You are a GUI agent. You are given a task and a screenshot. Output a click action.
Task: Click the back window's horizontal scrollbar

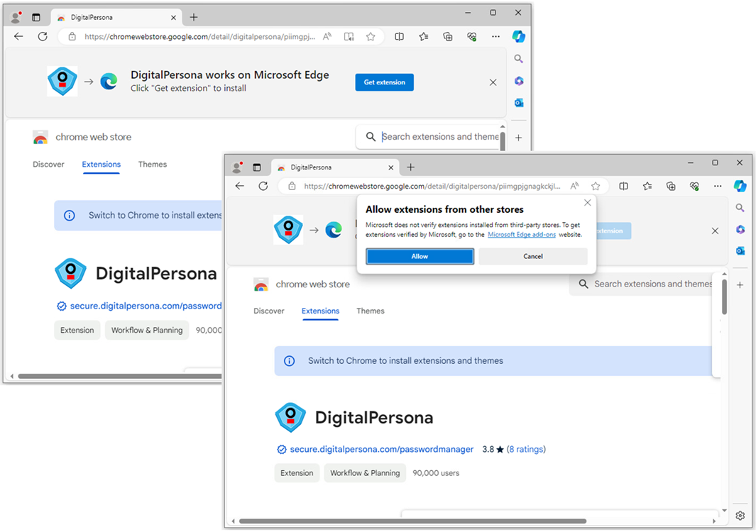point(119,376)
